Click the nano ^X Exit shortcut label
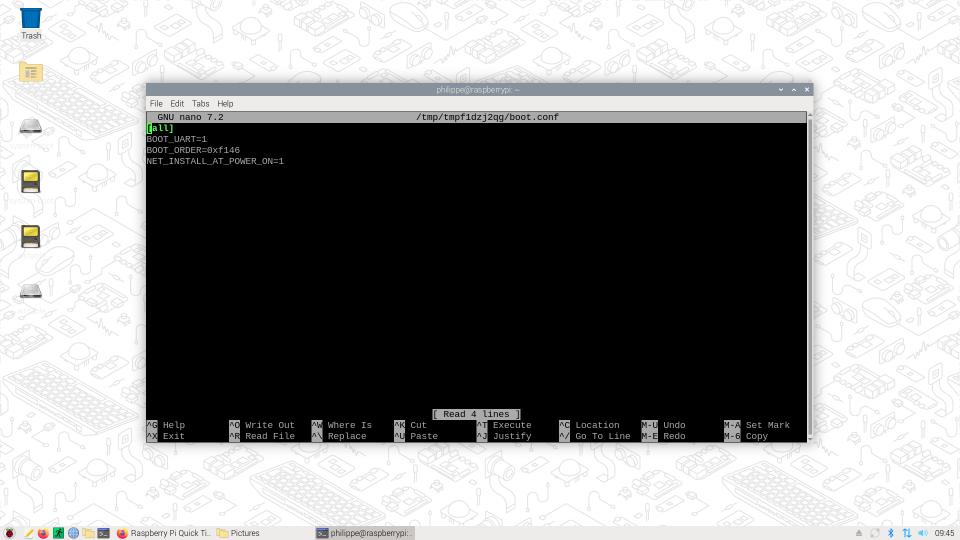The image size is (960, 540). point(165,436)
